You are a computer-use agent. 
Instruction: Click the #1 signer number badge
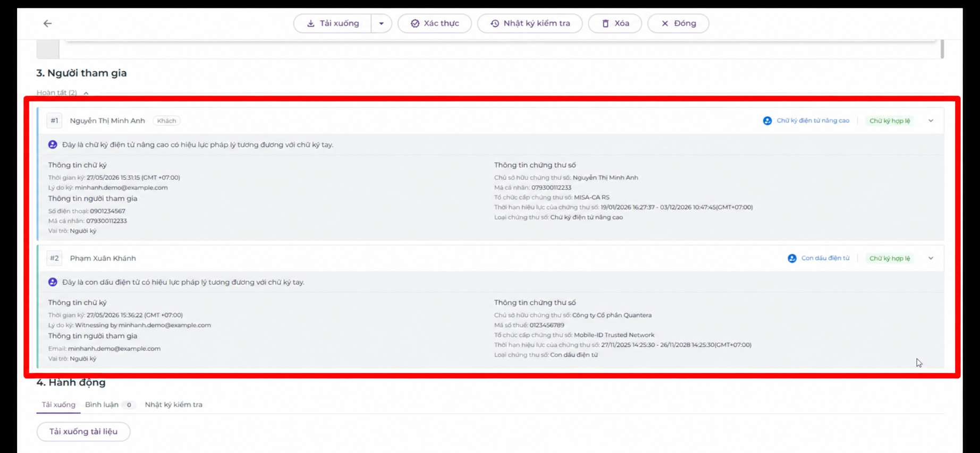54,121
